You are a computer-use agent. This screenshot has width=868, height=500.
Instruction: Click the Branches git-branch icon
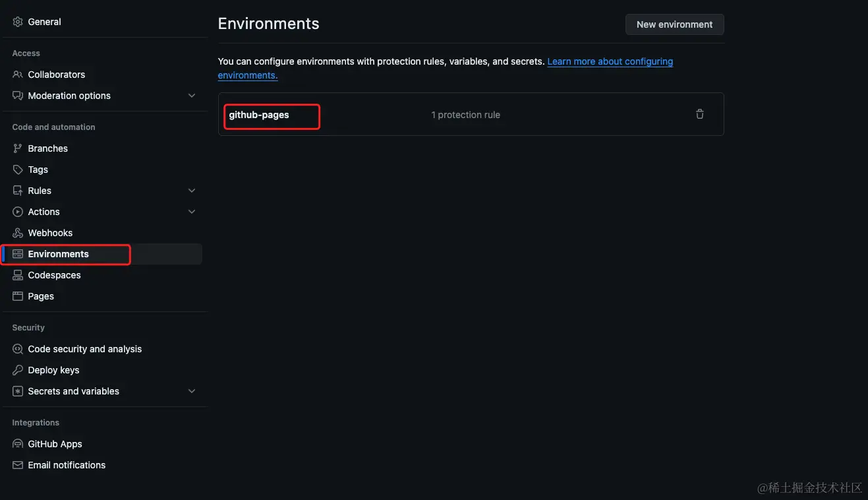pos(18,148)
